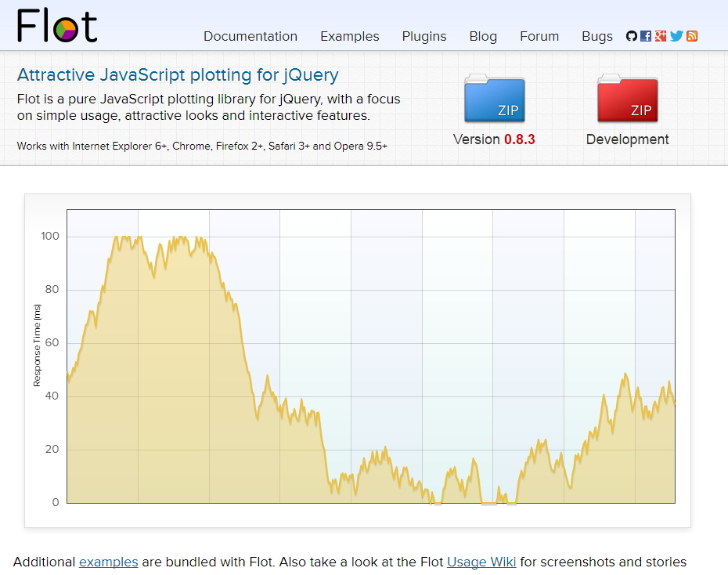Screen dimensions: 728x575
Task: Click the Development download label
Action: [627, 139]
